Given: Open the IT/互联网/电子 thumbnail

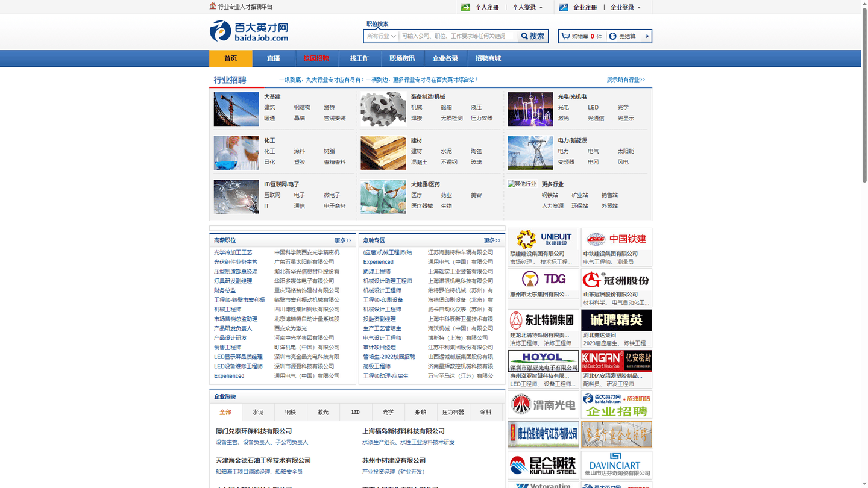Looking at the screenshot, I should pyautogui.click(x=236, y=196).
